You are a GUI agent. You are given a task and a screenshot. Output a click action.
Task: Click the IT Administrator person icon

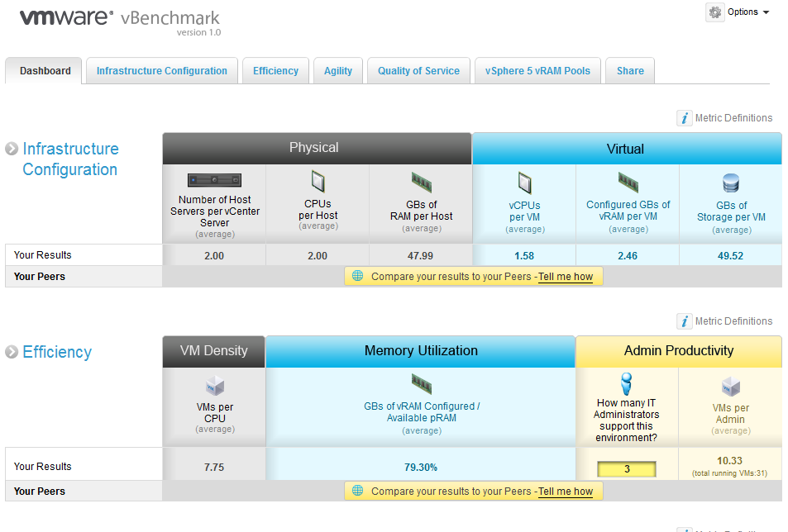(626, 384)
